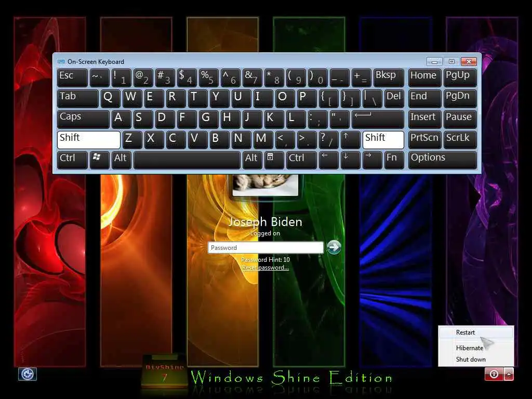Choose Hibernate from power menu
This screenshot has width=532, height=399.
pos(476,348)
